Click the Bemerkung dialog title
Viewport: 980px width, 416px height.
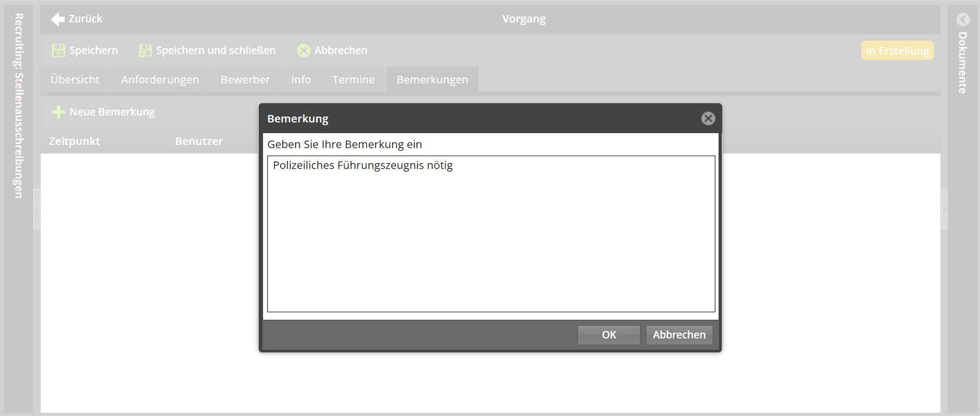pos(298,119)
